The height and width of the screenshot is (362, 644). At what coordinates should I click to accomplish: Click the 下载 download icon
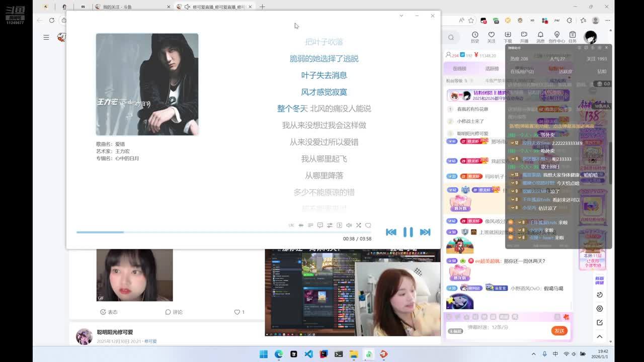click(x=508, y=37)
